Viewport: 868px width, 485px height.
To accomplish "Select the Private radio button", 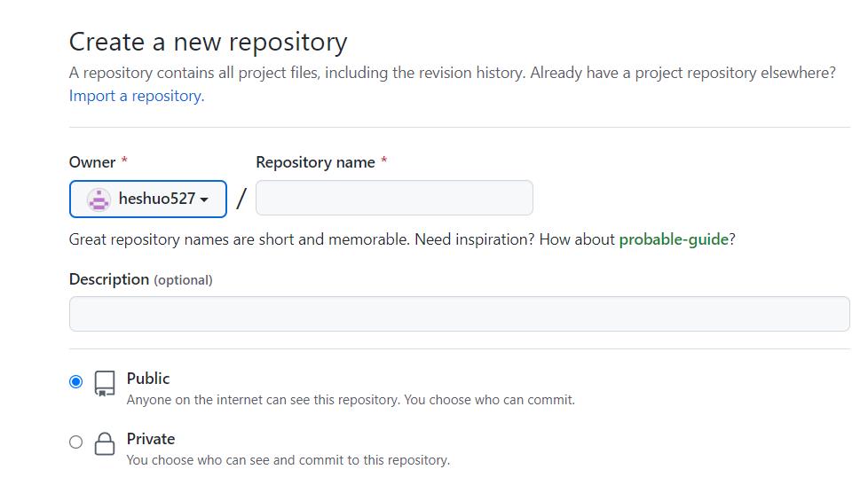I will (x=75, y=442).
